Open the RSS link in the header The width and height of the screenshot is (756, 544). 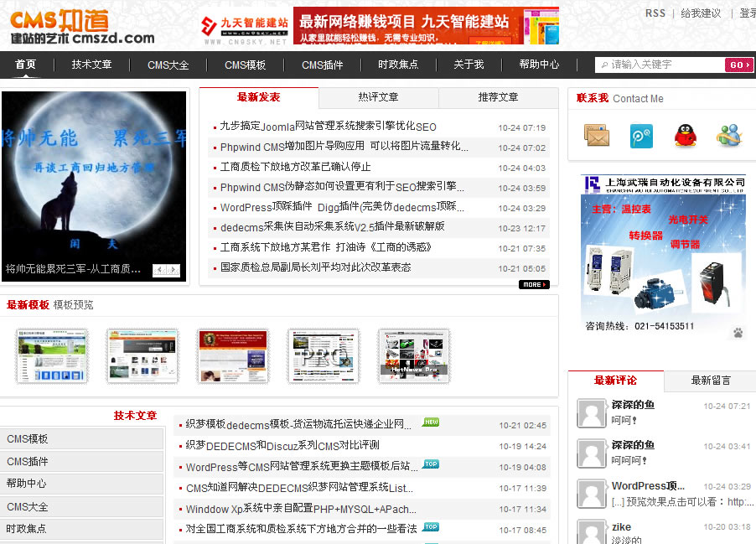pyautogui.click(x=655, y=13)
